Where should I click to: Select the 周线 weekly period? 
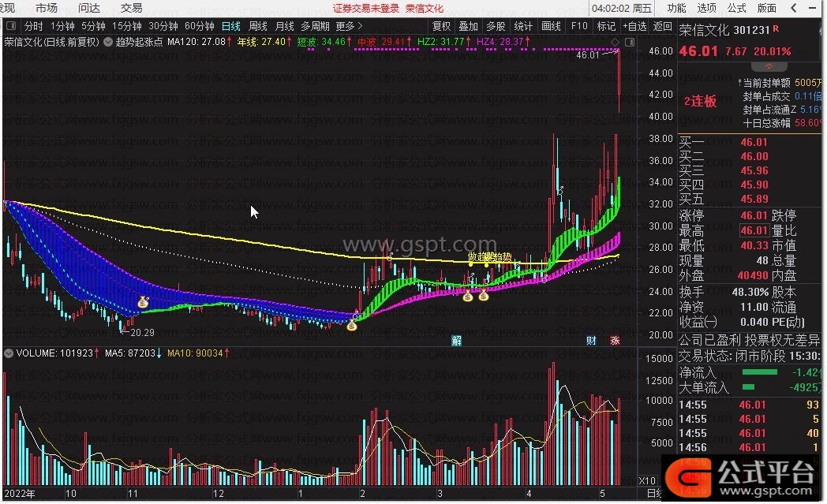tap(258, 26)
